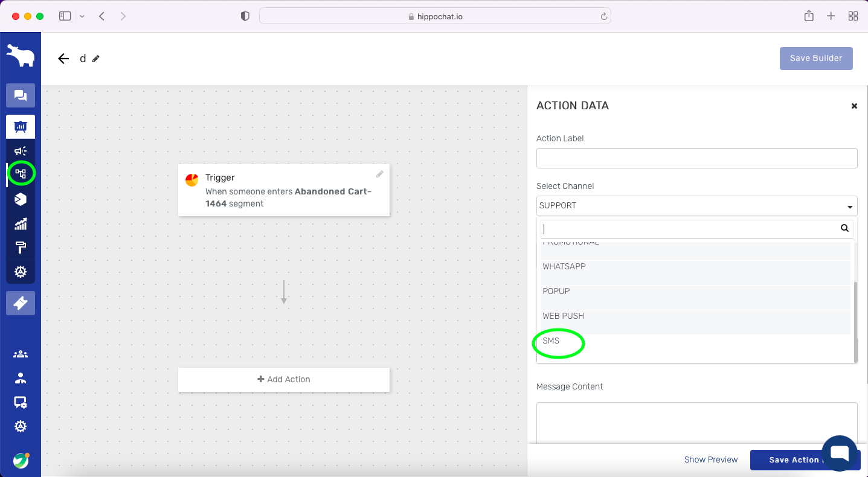Click the Show Preview link

click(x=710, y=460)
